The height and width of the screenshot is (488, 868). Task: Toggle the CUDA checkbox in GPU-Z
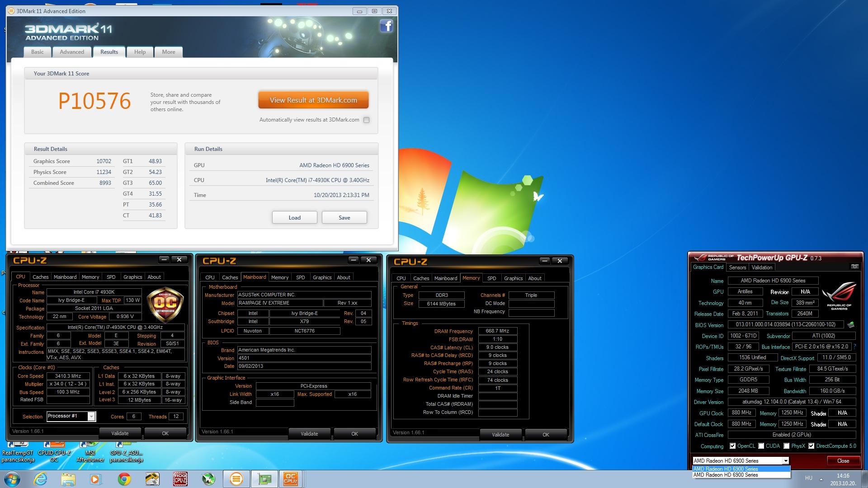(761, 446)
